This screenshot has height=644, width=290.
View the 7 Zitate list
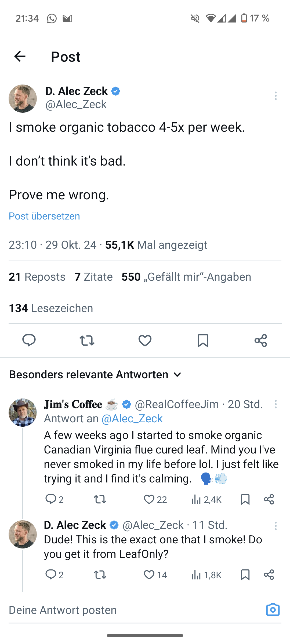point(93,277)
